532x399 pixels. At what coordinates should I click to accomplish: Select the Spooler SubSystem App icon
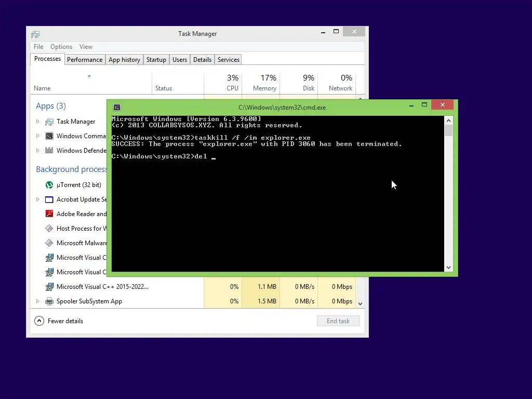point(49,301)
